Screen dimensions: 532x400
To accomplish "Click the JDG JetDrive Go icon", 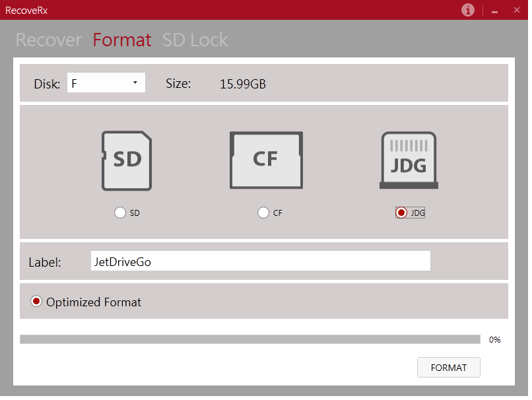I will (x=409, y=160).
